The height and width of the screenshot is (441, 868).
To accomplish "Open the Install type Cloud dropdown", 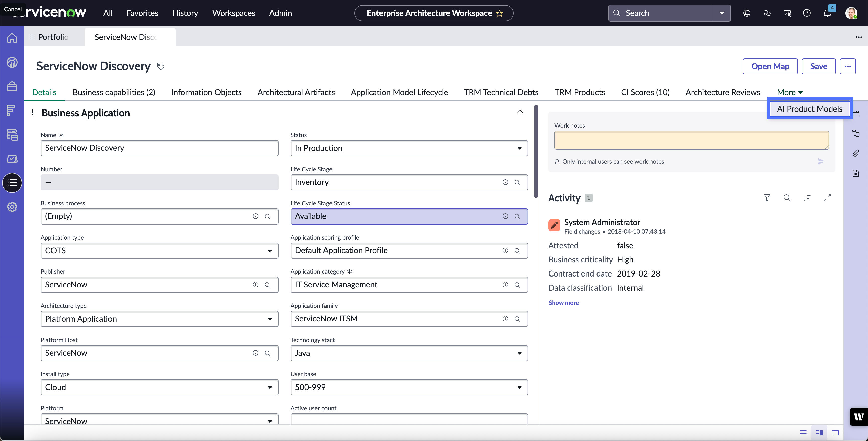I will [x=159, y=387].
